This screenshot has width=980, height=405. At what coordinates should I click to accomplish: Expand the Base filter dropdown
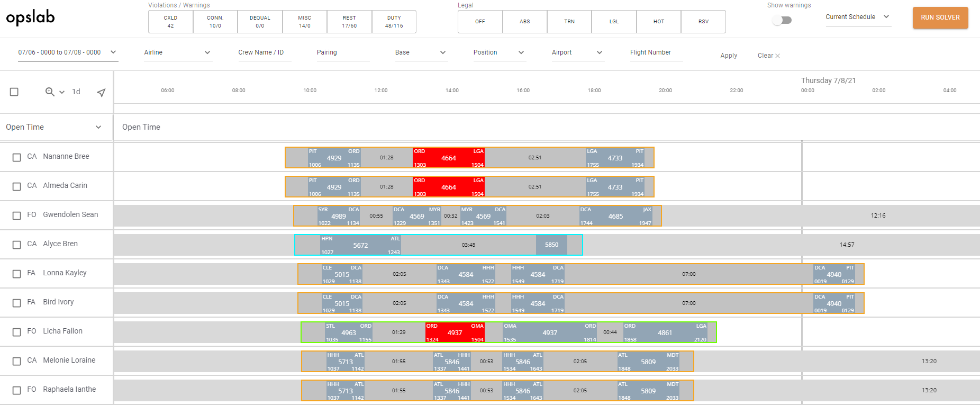(421, 52)
